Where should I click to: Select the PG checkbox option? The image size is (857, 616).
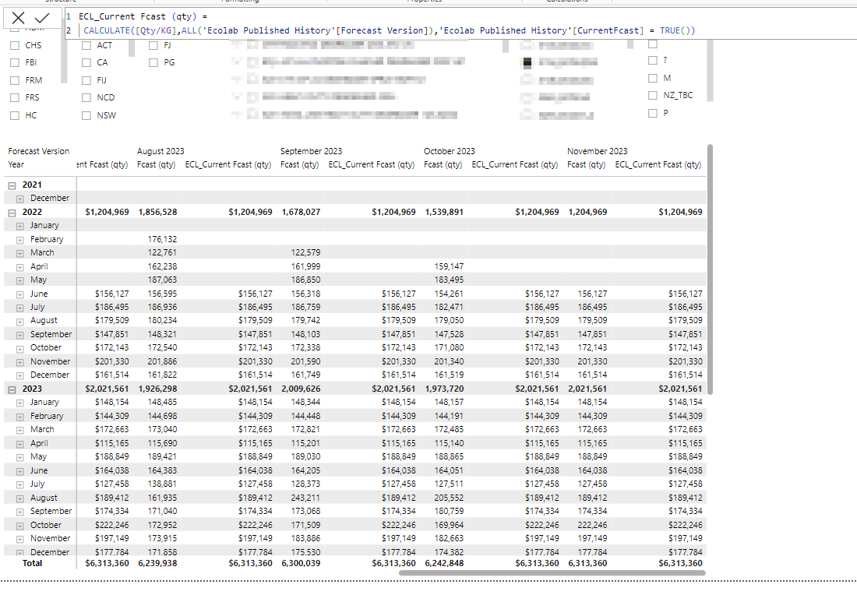coord(153,63)
